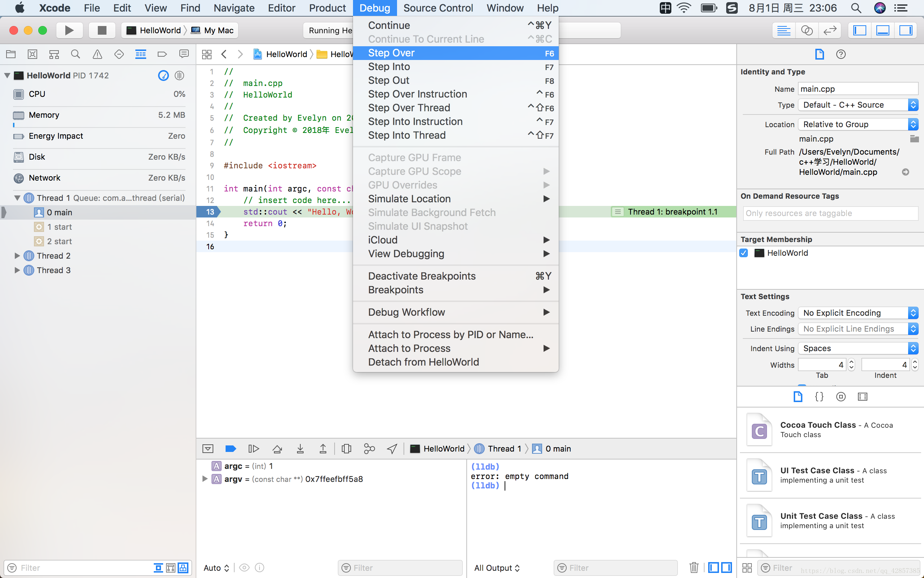Image resolution: width=924 pixels, height=578 pixels.
Task: Open the Report navigator icon
Action: [184, 54]
